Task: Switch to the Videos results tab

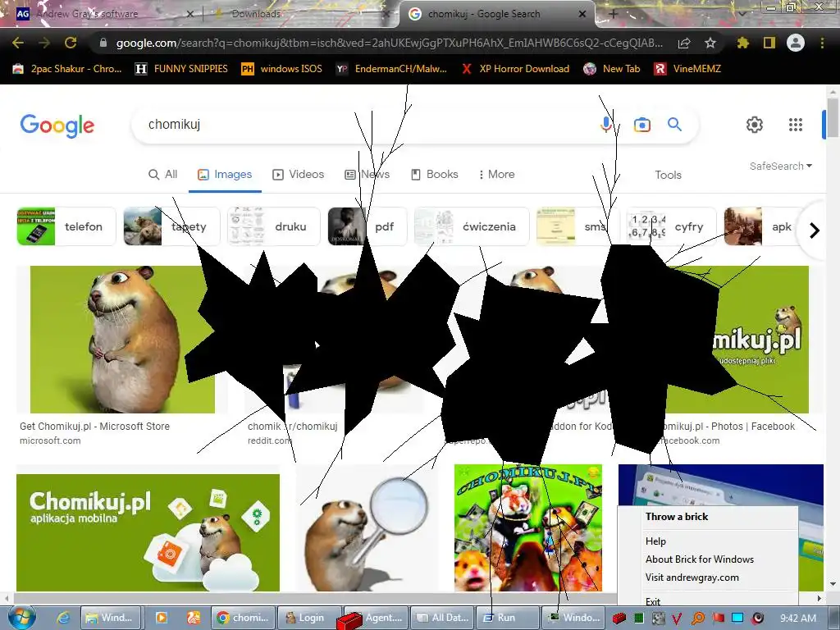Action: [x=299, y=175]
